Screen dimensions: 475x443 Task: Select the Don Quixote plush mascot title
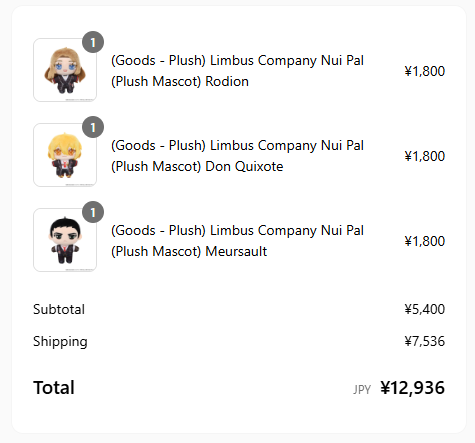[237, 156]
